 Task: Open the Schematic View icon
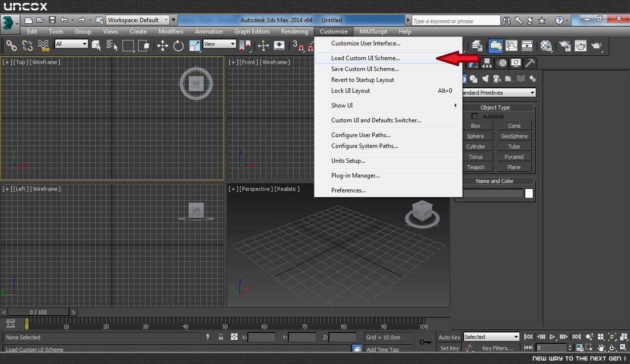[527, 46]
